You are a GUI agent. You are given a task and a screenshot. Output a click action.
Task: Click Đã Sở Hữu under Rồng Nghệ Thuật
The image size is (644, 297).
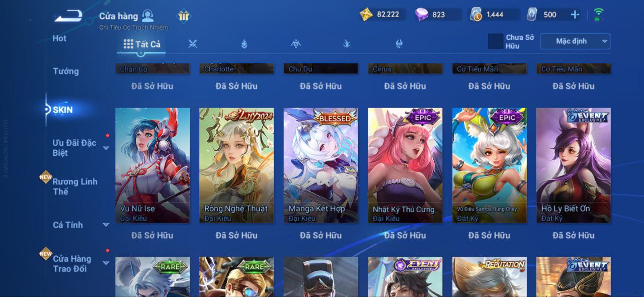236,235
